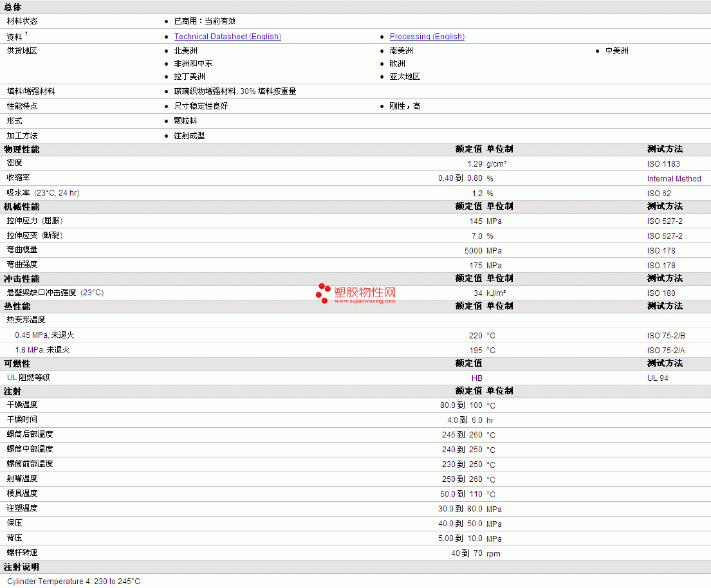Screen dimensions: 711x588
Task: Click the www.sujiaowuxing.com watermark text
Action: (365, 300)
